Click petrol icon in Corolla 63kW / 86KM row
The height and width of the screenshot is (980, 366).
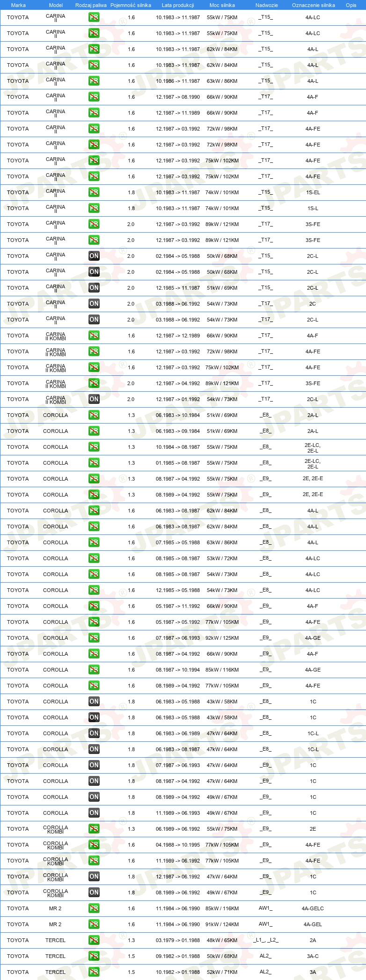pyautogui.click(x=94, y=542)
